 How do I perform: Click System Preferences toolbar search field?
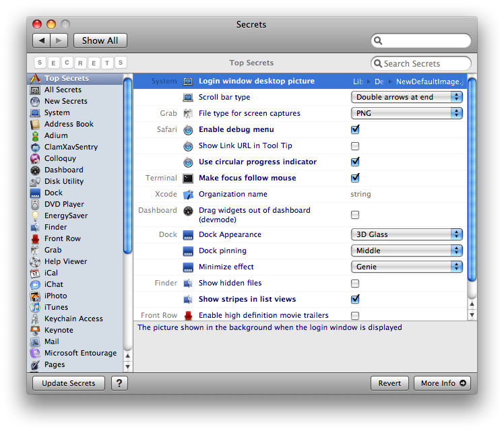coord(420,40)
